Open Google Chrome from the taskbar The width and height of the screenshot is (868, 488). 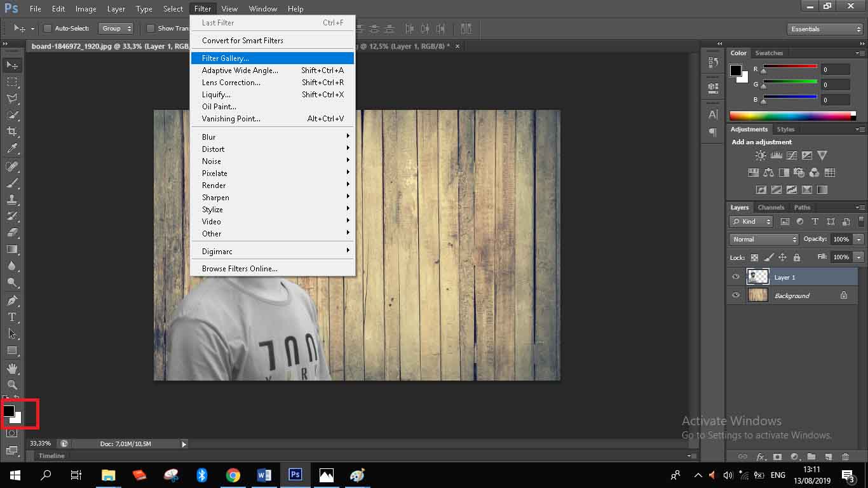pyautogui.click(x=233, y=475)
